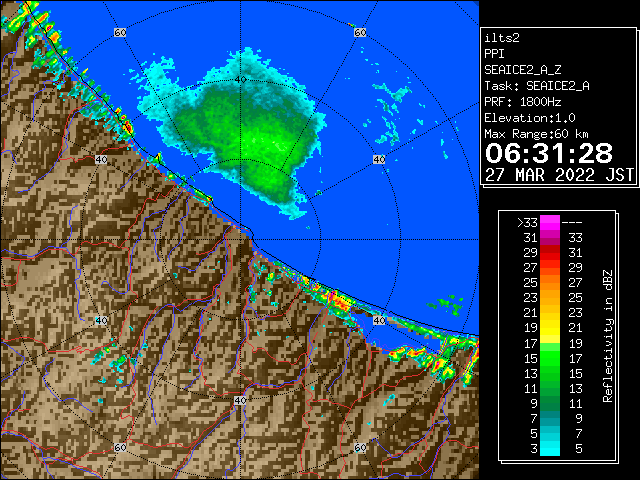Select the PPI scan type label
This screenshot has height=480, width=640.
click(x=494, y=54)
